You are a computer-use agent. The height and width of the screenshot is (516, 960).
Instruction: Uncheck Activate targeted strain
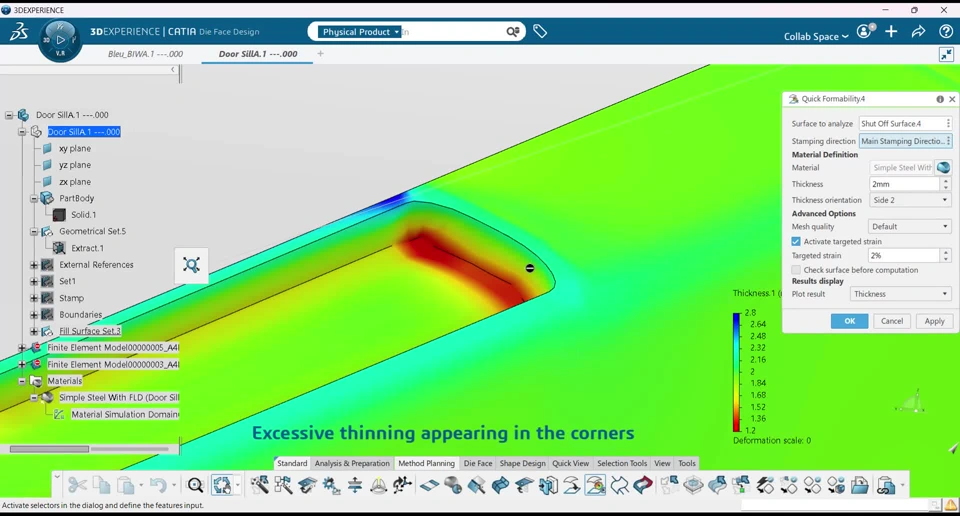coord(796,242)
